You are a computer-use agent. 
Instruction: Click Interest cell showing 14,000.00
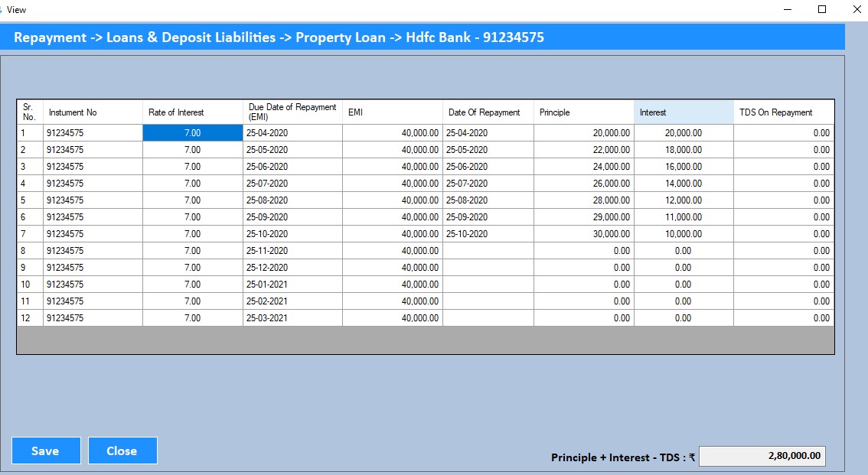[683, 184]
